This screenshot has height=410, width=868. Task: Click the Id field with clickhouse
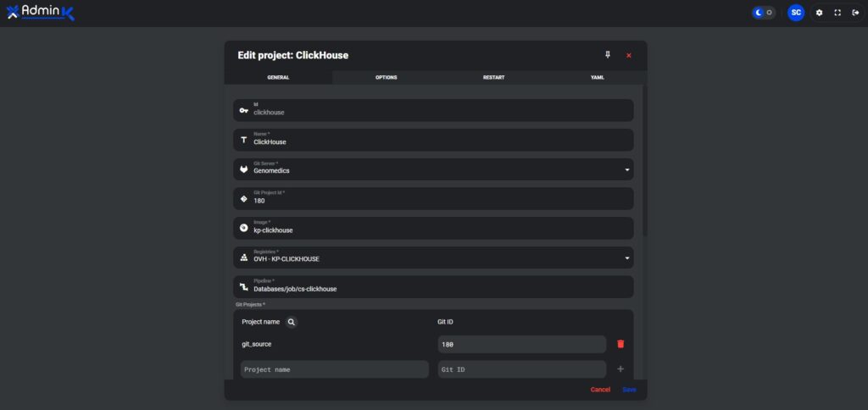tap(433, 110)
